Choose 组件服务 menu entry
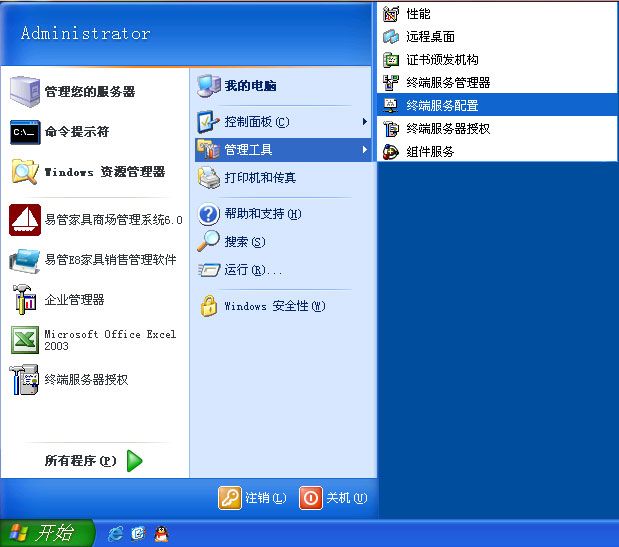619x547 pixels. click(497, 152)
